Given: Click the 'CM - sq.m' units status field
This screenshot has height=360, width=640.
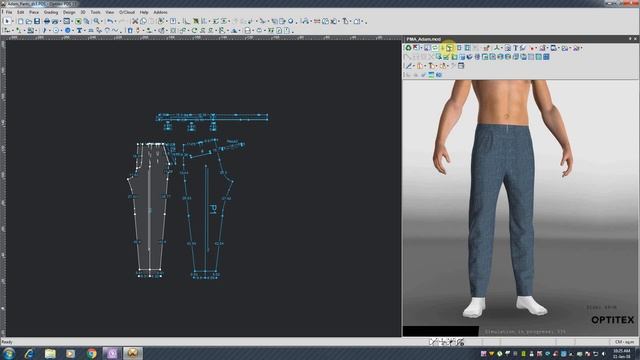Looking at the screenshot, I should tap(624, 342).
